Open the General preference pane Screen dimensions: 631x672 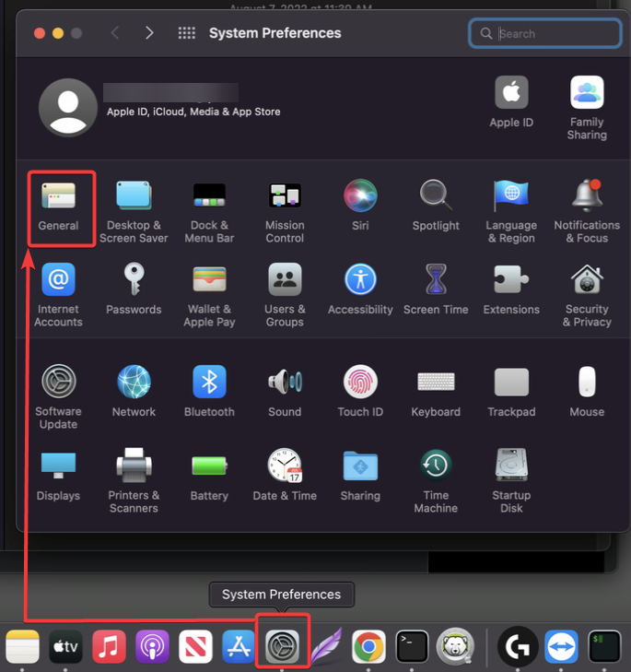click(x=59, y=207)
